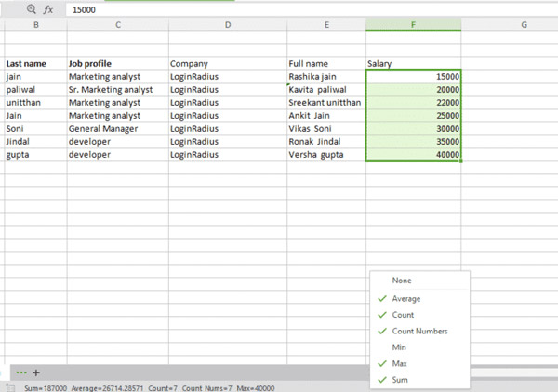Select the General Manager cell
The height and width of the screenshot is (392, 558).
tap(118, 128)
